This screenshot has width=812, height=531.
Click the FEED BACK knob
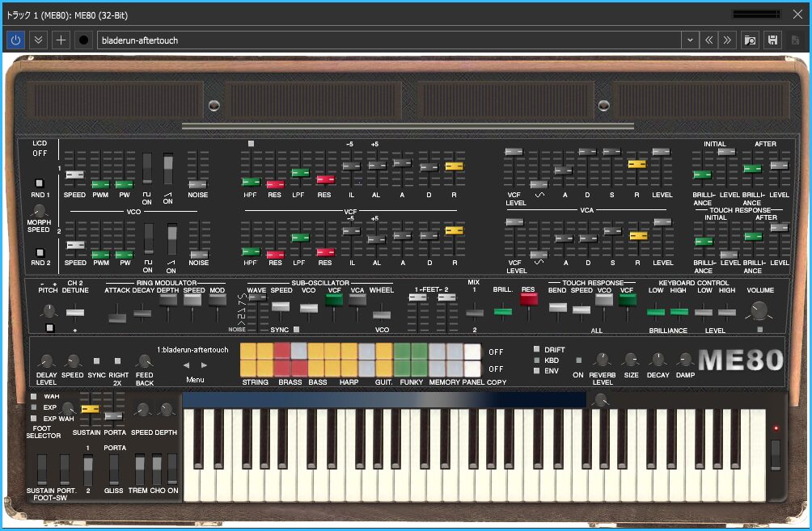(144, 360)
